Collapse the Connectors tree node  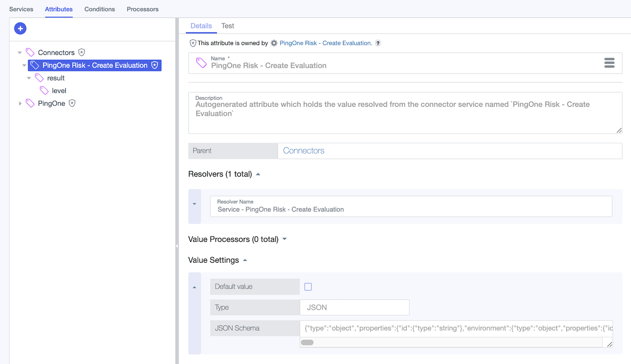pyautogui.click(x=19, y=53)
